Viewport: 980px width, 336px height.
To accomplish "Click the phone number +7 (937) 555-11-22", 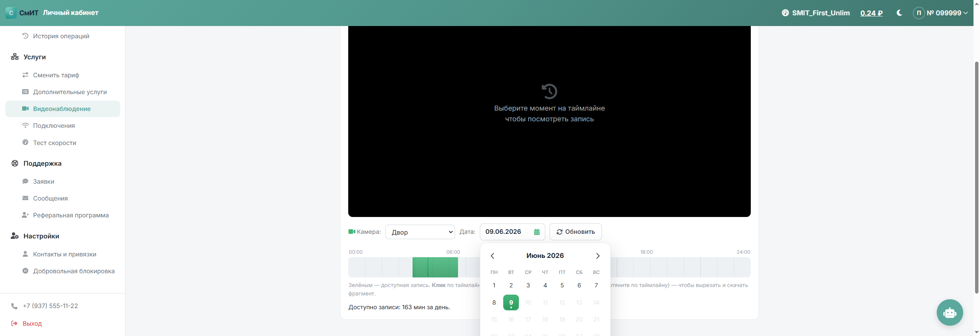I will (x=50, y=306).
